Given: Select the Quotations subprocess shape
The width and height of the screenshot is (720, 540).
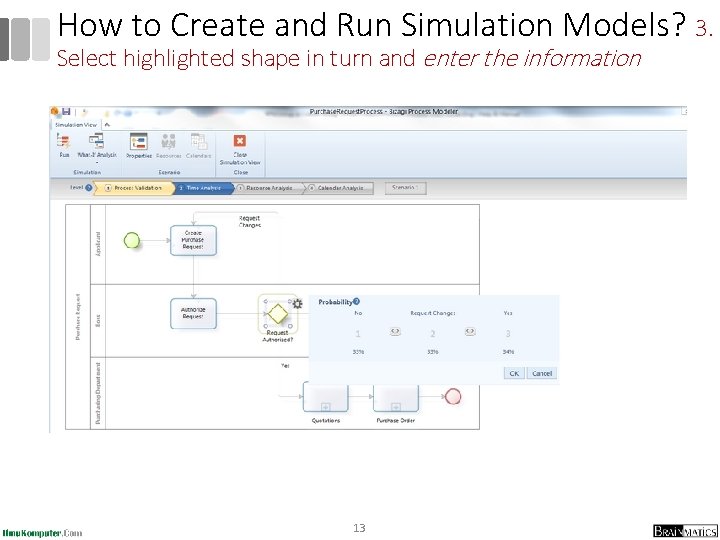Looking at the screenshot, I should (x=326, y=398).
